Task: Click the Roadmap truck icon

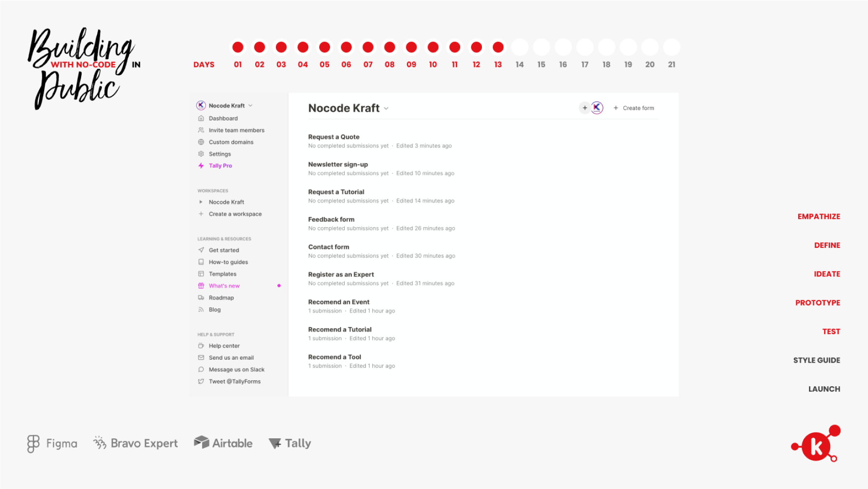Action: click(201, 298)
